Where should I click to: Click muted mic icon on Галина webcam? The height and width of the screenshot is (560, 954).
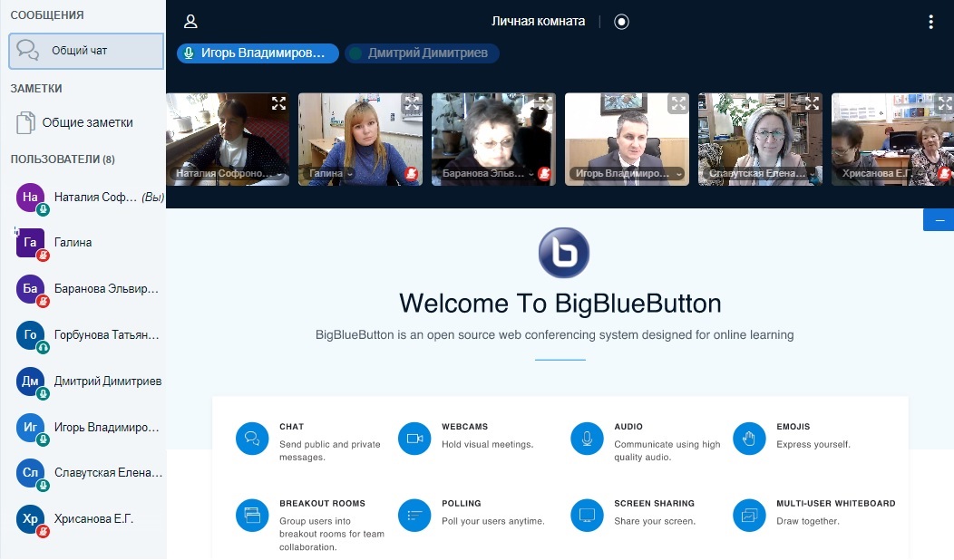pyautogui.click(x=412, y=174)
